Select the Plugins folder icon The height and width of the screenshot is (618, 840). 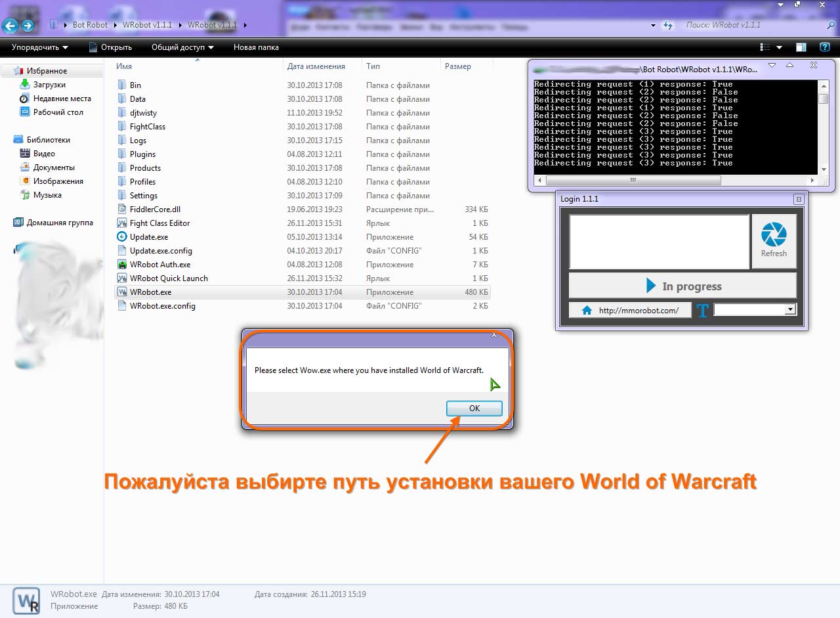coord(122,154)
